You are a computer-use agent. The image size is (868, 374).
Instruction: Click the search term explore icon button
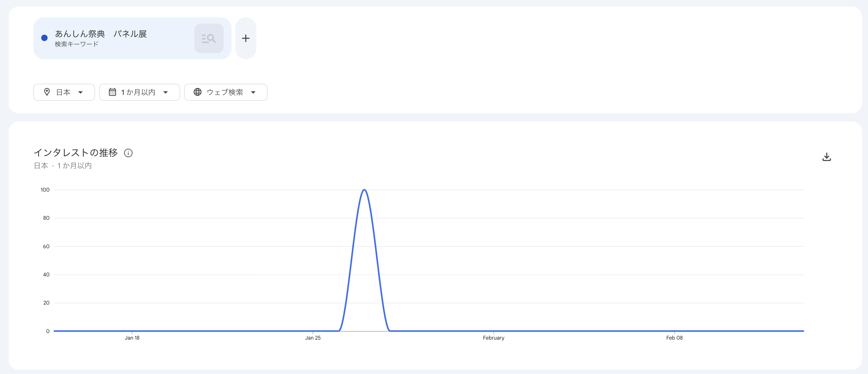208,38
